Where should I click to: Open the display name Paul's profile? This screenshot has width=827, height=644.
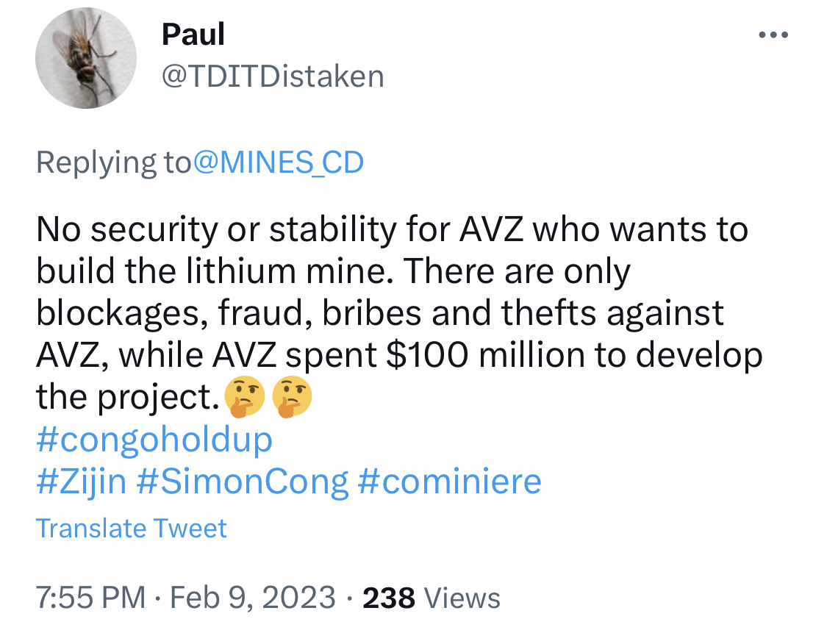click(193, 34)
